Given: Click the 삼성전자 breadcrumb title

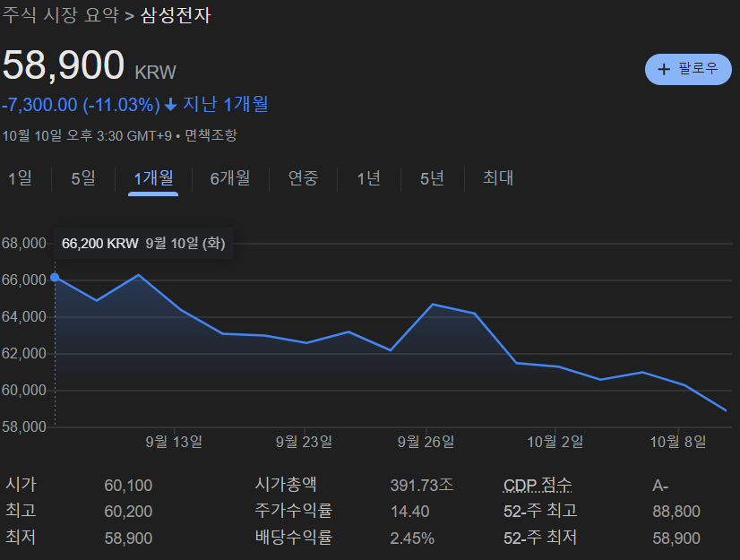Looking at the screenshot, I should (176, 15).
